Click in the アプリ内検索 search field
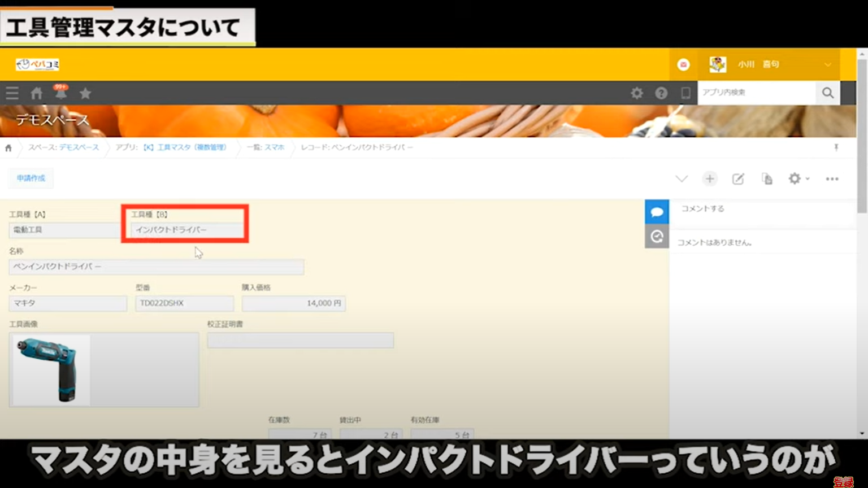Image resolution: width=868 pixels, height=488 pixels. click(757, 93)
